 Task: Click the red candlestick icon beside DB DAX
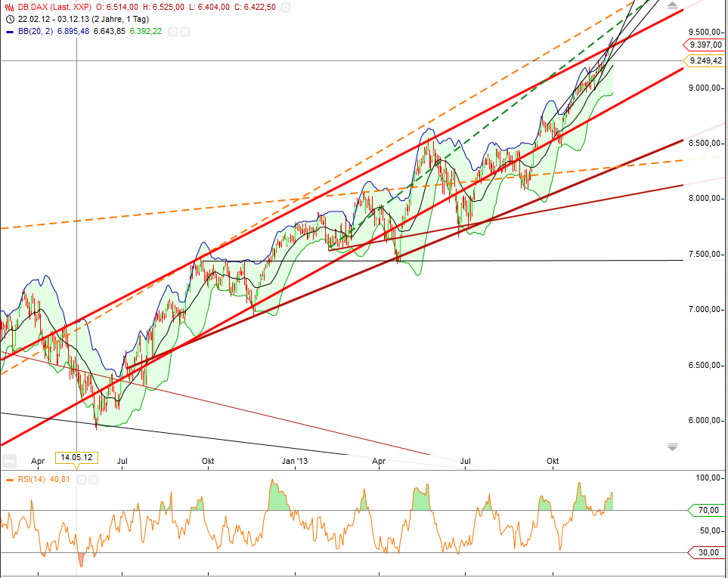click(10, 8)
